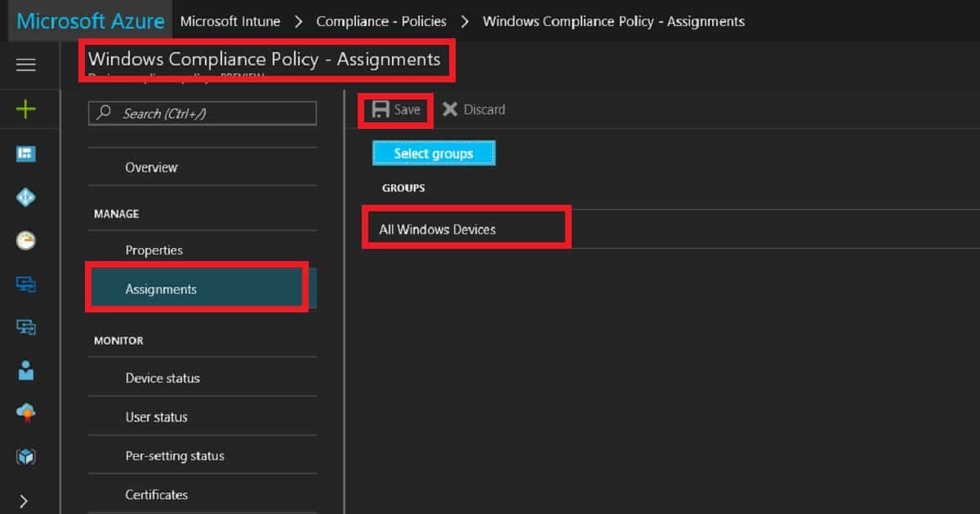Click the magnifier icon in the search box
980x514 pixels.
pyautogui.click(x=104, y=113)
